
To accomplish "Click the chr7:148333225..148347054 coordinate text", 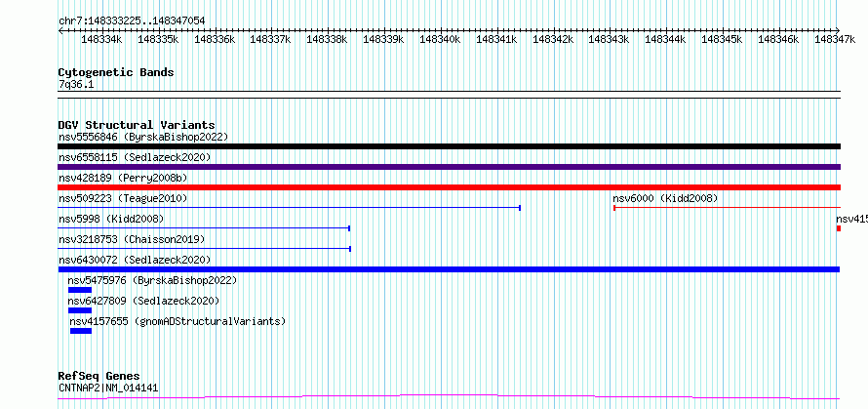I will [132, 20].
